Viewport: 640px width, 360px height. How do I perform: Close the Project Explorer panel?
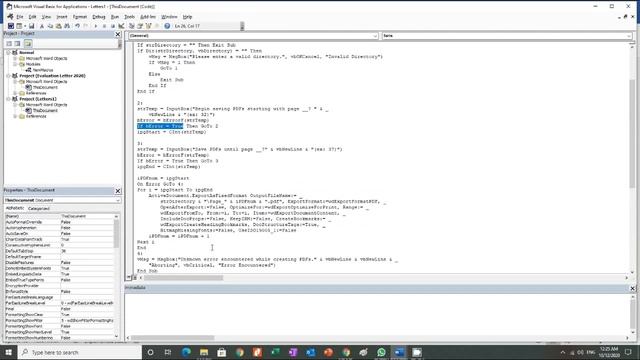tap(118, 34)
